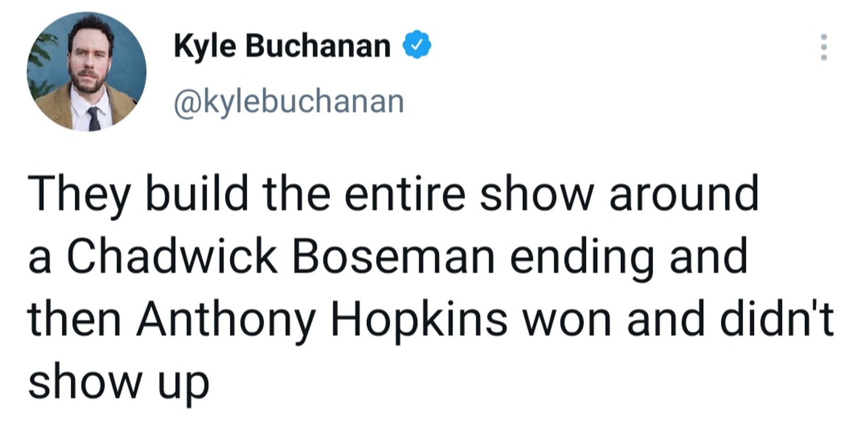The height and width of the screenshot is (421, 868).
Task: Click the word "didn't" in the tweet
Action: [777, 318]
